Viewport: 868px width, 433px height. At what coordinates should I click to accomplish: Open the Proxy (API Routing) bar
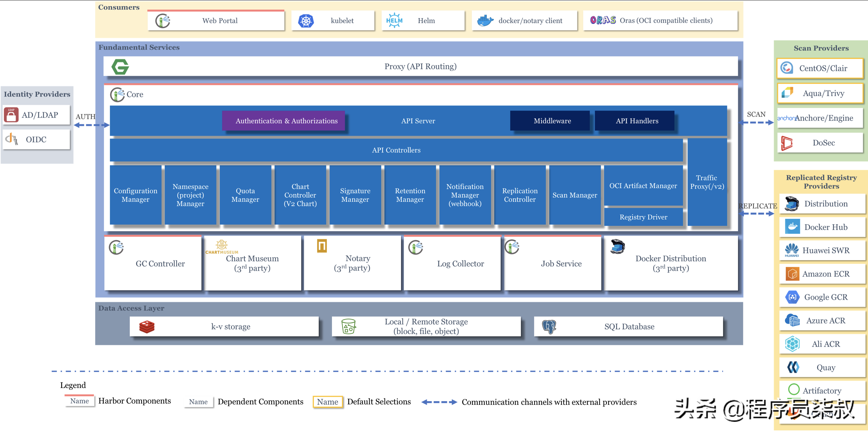point(420,67)
